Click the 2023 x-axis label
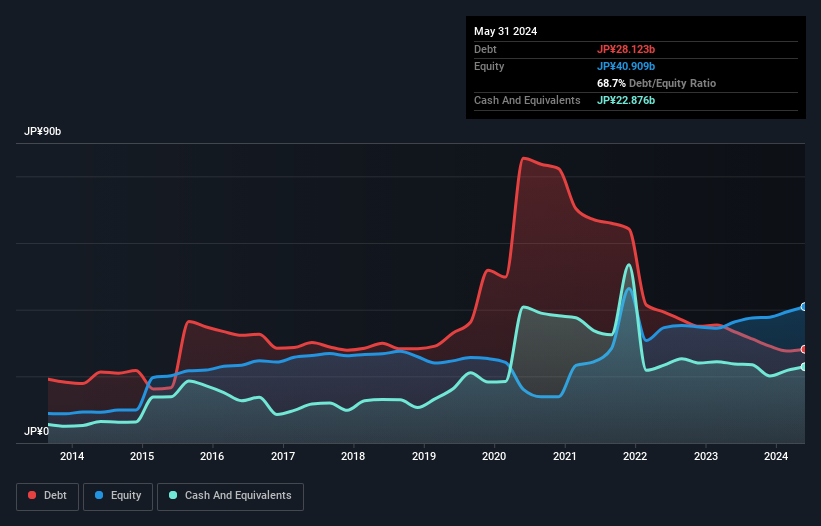 pyautogui.click(x=706, y=456)
